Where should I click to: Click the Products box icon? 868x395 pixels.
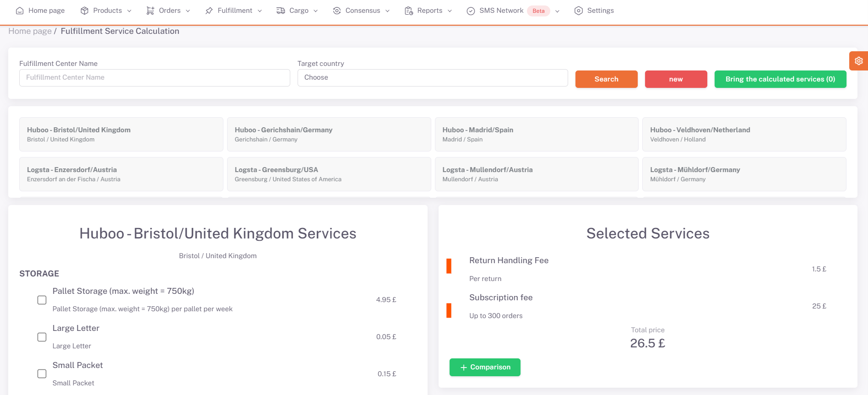tap(84, 11)
